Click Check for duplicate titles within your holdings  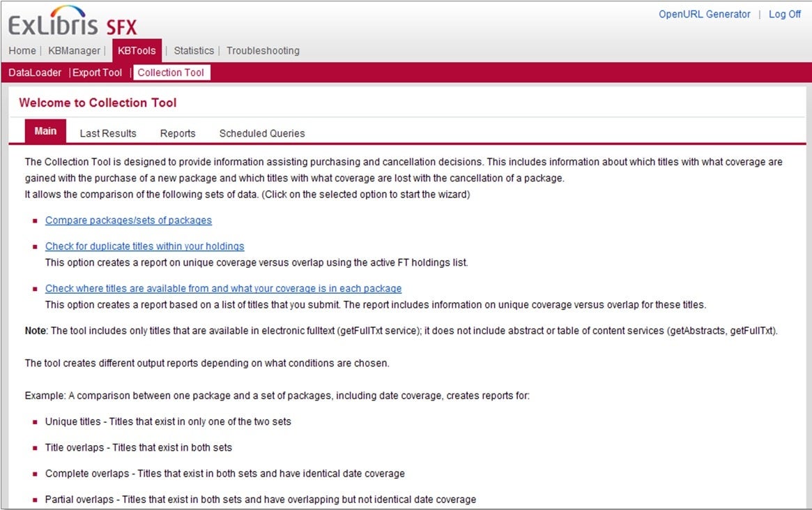click(x=144, y=246)
